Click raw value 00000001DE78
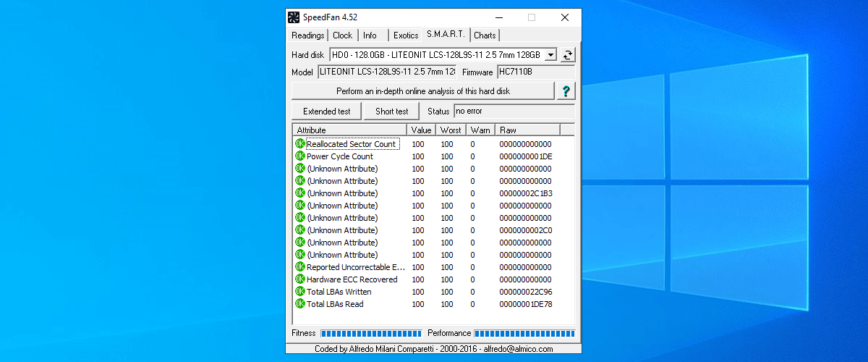The width and height of the screenshot is (868, 362). pos(525,304)
